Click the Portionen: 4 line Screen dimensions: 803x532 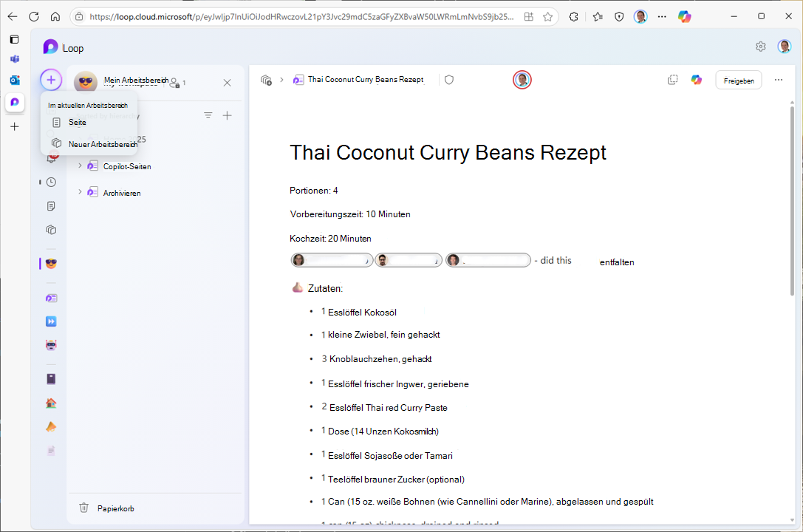coord(313,191)
